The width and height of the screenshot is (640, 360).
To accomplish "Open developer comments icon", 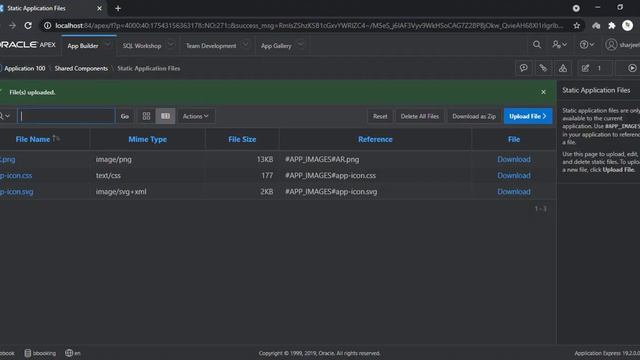I will [x=524, y=68].
